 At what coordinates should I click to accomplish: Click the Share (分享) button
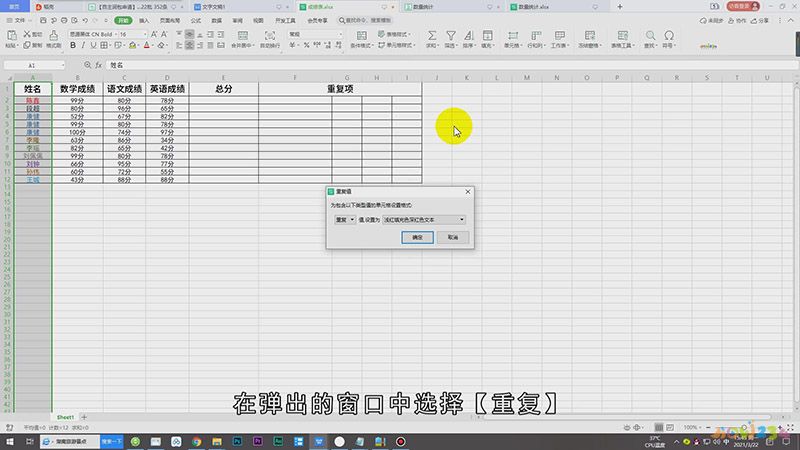pyautogui.click(x=760, y=20)
